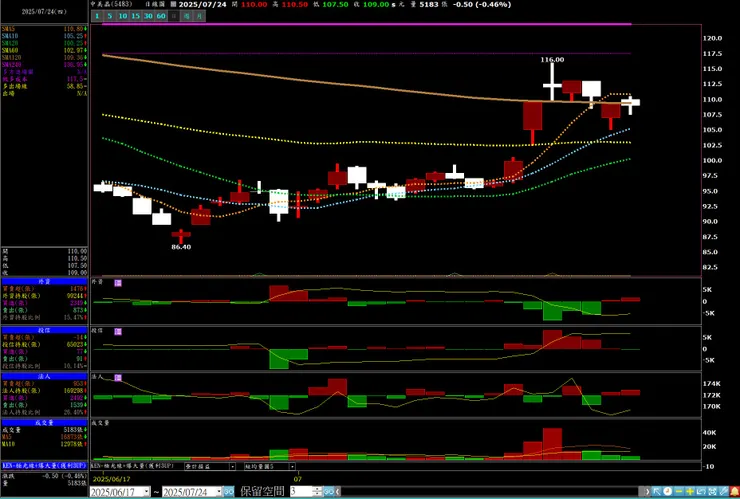Switch to the weekly (週) chart timeframe

(187, 16)
